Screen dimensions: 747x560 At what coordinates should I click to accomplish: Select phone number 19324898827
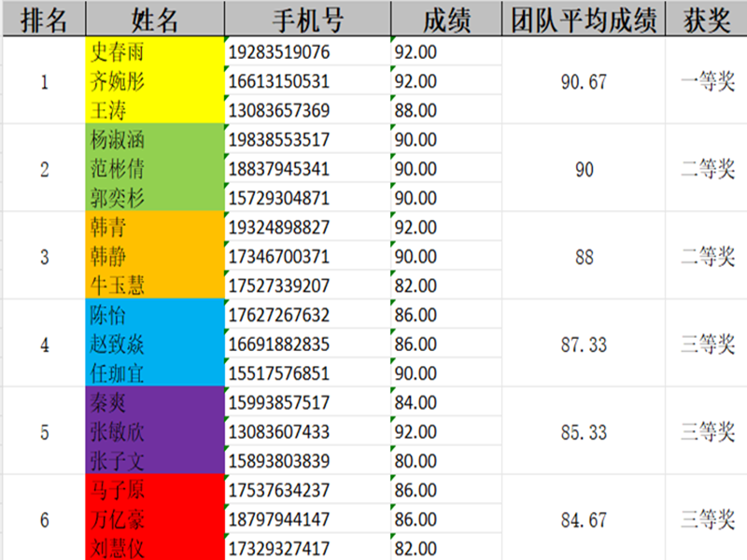(x=307, y=227)
